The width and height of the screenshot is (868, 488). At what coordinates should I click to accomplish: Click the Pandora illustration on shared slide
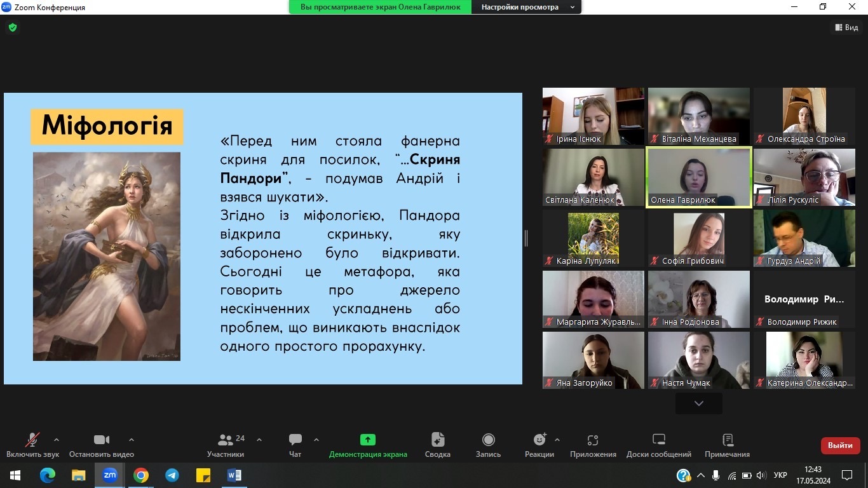pyautogui.click(x=107, y=256)
